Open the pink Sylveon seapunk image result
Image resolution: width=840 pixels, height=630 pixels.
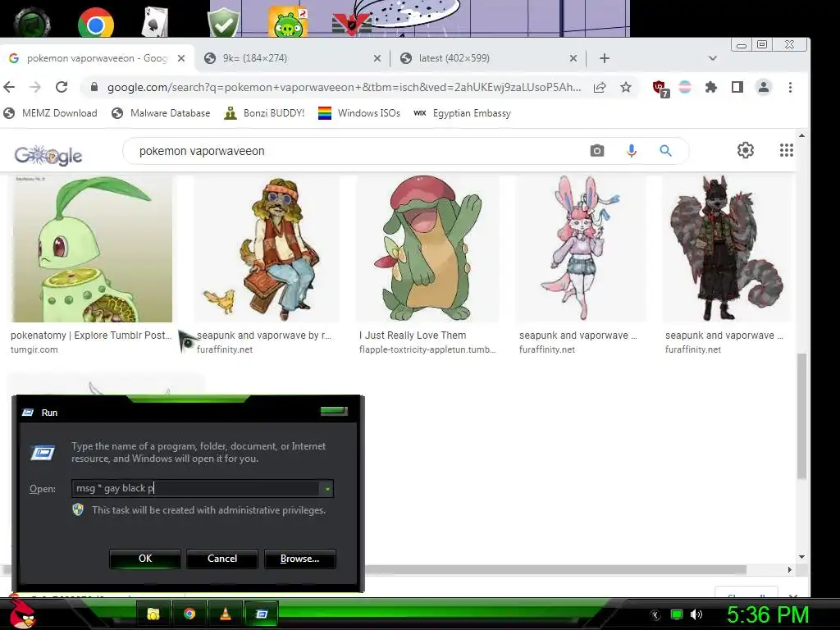click(580, 249)
